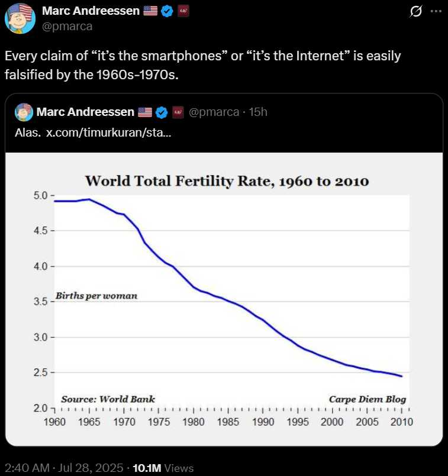Click the affiliate badge in the quoted post
Image resolution: width=448 pixels, height=476 pixels.
[x=178, y=112]
